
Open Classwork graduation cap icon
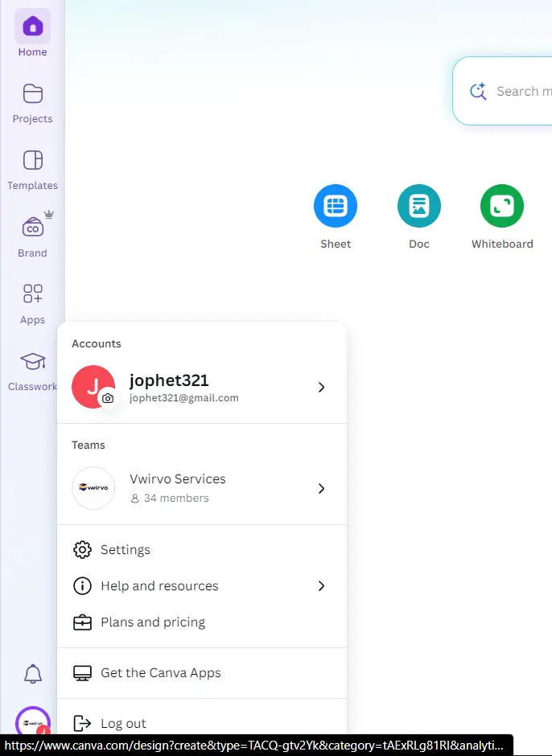pos(33,361)
